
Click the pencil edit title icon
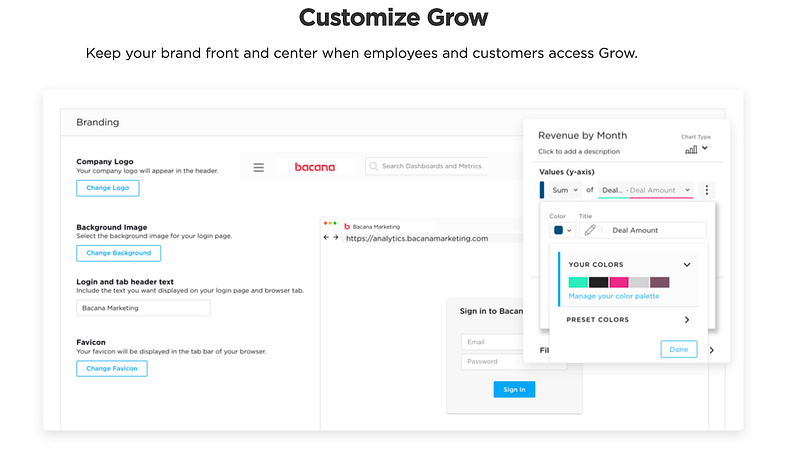pyautogui.click(x=590, y=230)
